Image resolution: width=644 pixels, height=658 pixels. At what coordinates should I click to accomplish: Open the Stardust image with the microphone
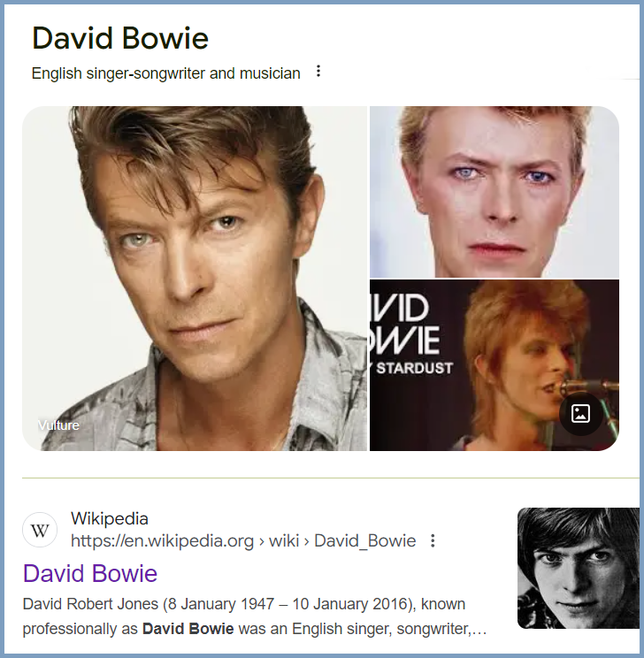tap(494, 365)
